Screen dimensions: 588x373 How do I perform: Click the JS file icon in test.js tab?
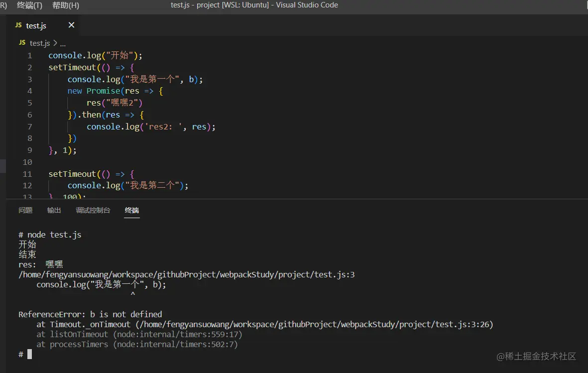click(18, 25)
